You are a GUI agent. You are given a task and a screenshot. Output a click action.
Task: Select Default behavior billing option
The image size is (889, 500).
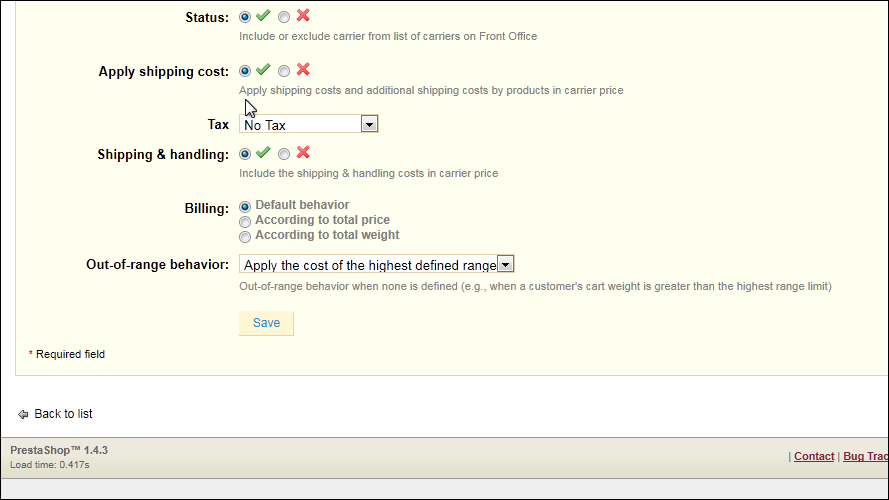245,207
